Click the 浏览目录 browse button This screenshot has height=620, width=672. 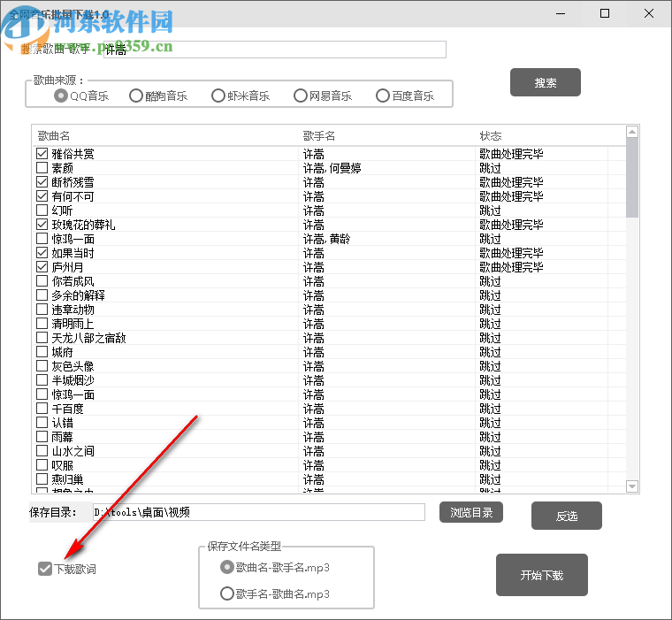(471, 512)
